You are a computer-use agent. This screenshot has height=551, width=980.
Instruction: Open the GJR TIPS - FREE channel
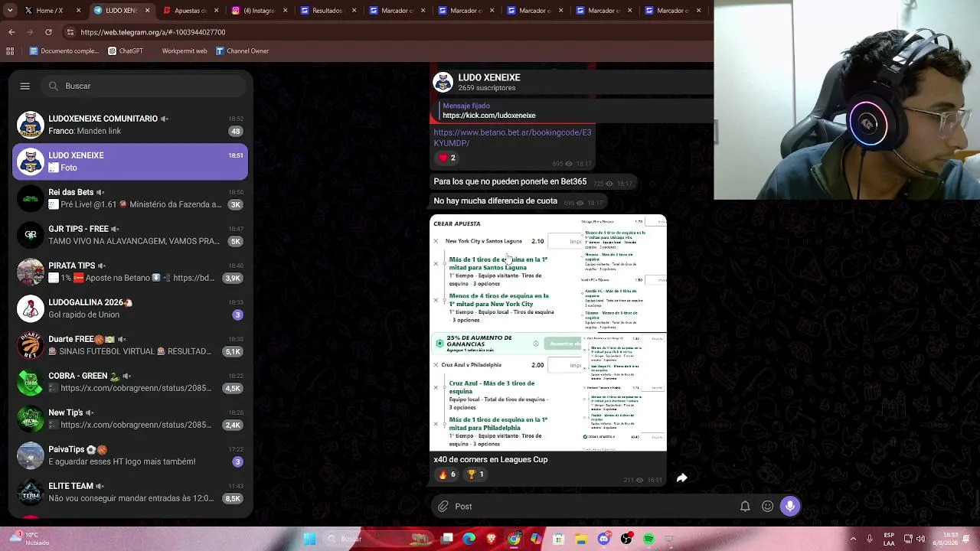130,235
